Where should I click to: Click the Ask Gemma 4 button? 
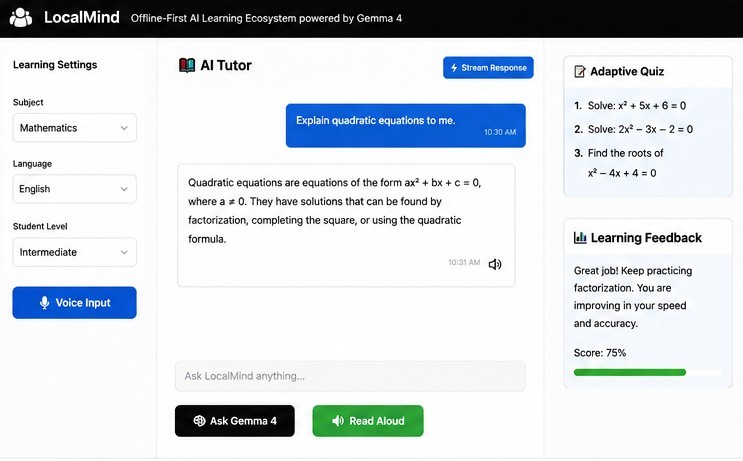point(235,421)
